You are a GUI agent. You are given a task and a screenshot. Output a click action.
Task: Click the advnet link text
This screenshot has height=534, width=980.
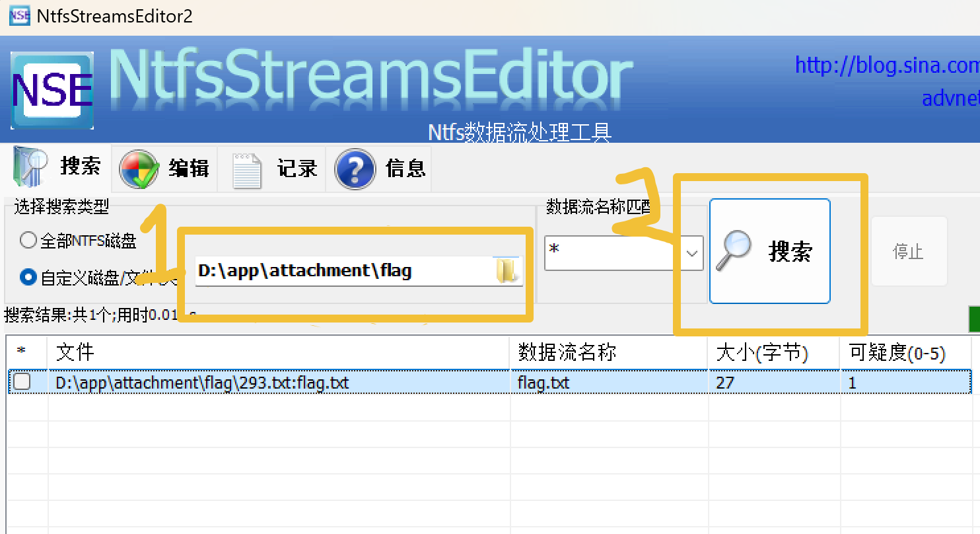(950, 98)
